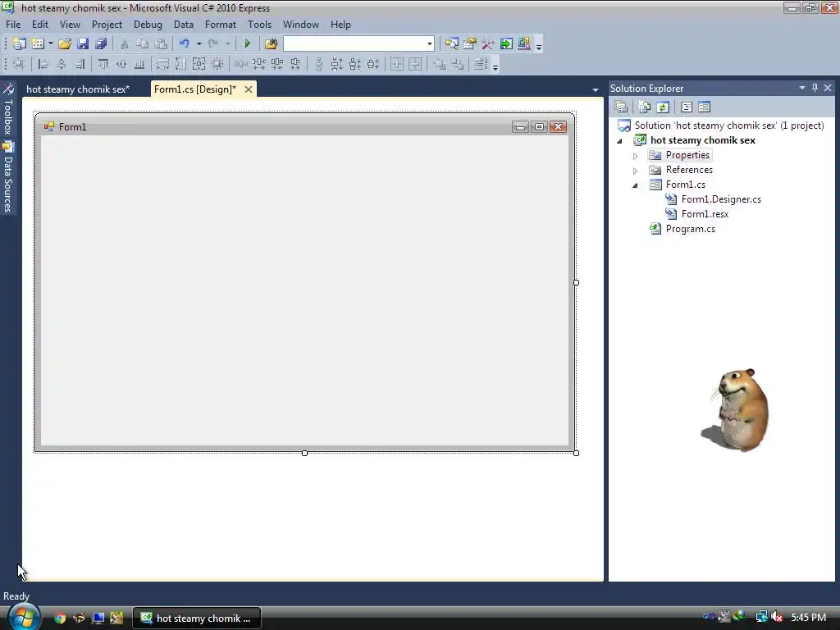Click the empty Find combo box field
This screenshot has height=630, width=840.
[x=354, y=44]
